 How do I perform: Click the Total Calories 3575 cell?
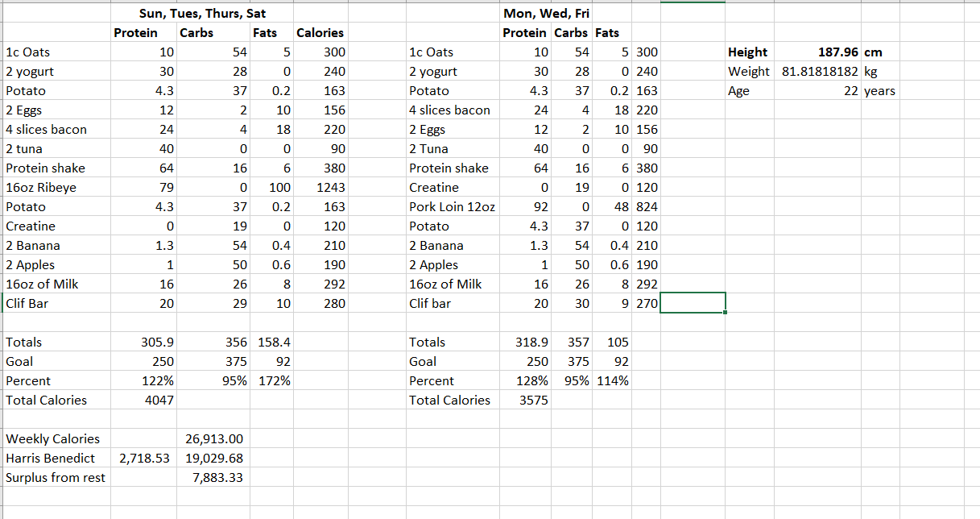click(x=534, y=401)
